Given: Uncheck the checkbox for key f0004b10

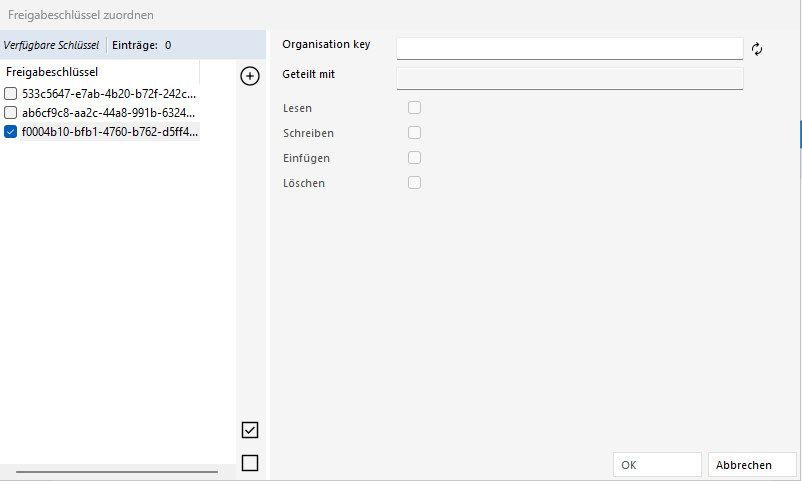Looking at the screenshot, I should [11, 132].
